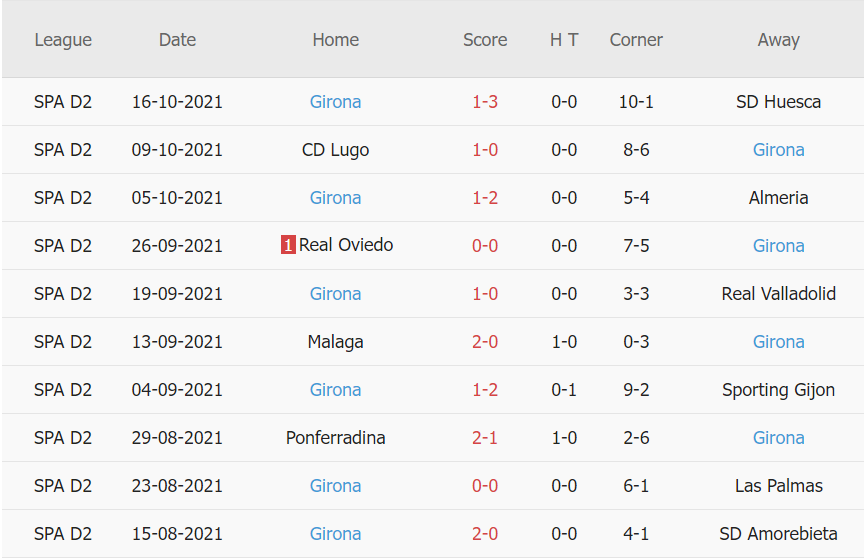Click the Corner column header
The image size is (864, 558).
pyautogui.click(x=636, y=40)
